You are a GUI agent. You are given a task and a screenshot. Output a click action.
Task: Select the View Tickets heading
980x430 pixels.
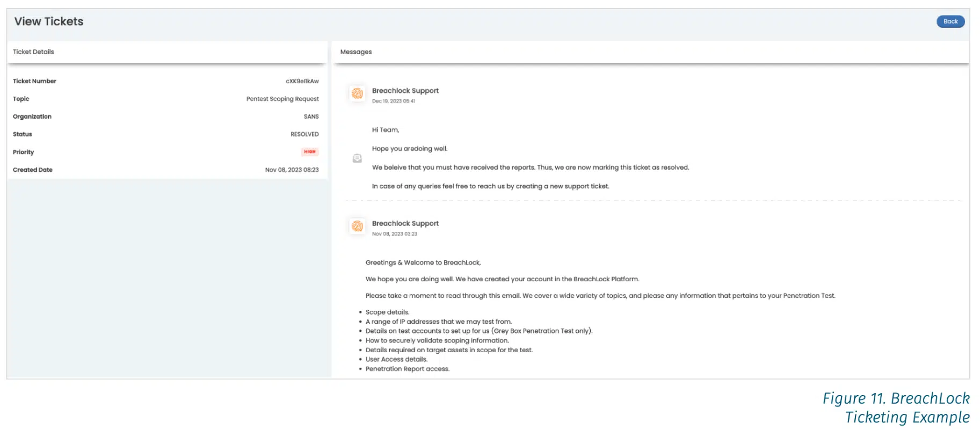pyautogui.click(x=49, y=21)
